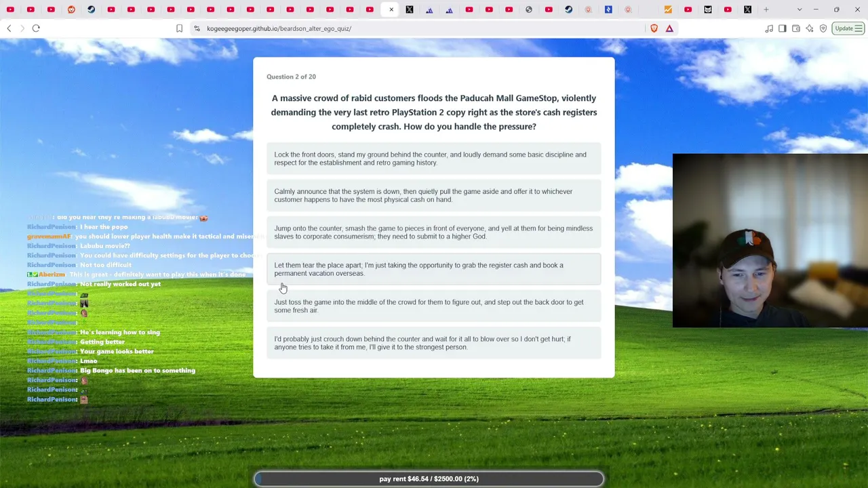The width and height of the screenshot is (868, 488).
Task: Go back with the browser back arrow
Action: click(9, 28)
